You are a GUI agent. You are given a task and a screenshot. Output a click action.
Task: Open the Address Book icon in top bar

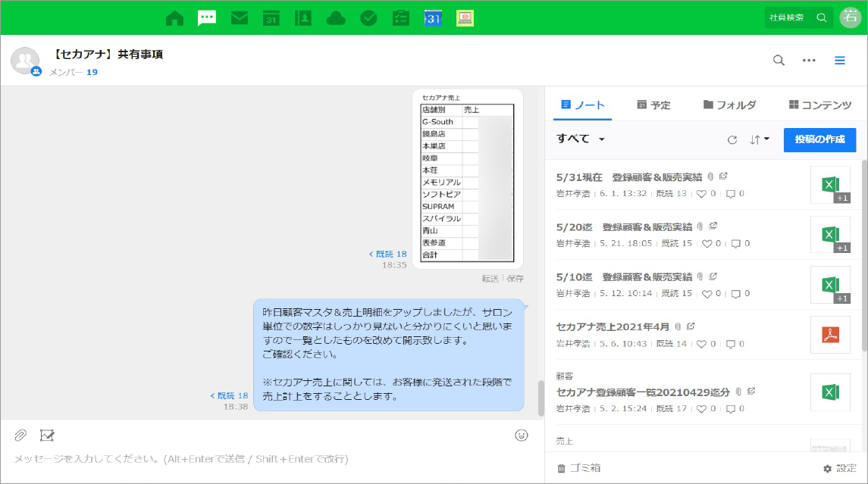click(303, 17)
